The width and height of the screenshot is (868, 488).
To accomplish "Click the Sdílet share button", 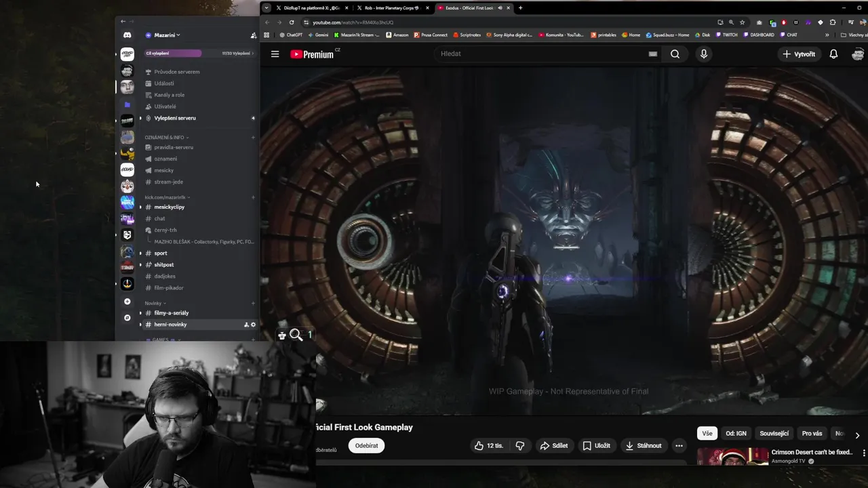I will point(553,445).
